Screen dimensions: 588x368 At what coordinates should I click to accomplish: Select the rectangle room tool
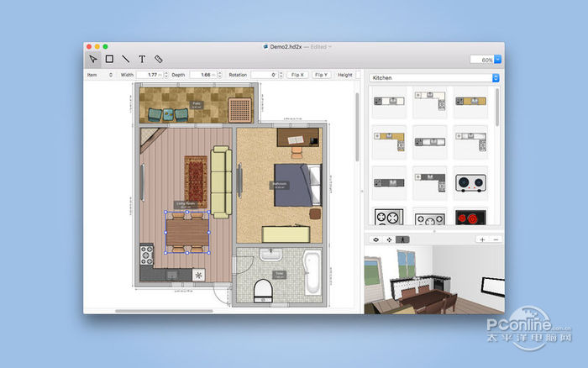109,59
